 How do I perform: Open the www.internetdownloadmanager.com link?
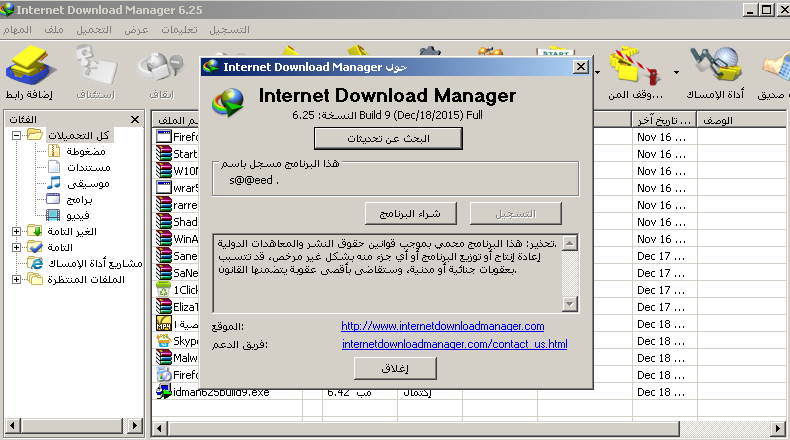click(x=442, y=326)
